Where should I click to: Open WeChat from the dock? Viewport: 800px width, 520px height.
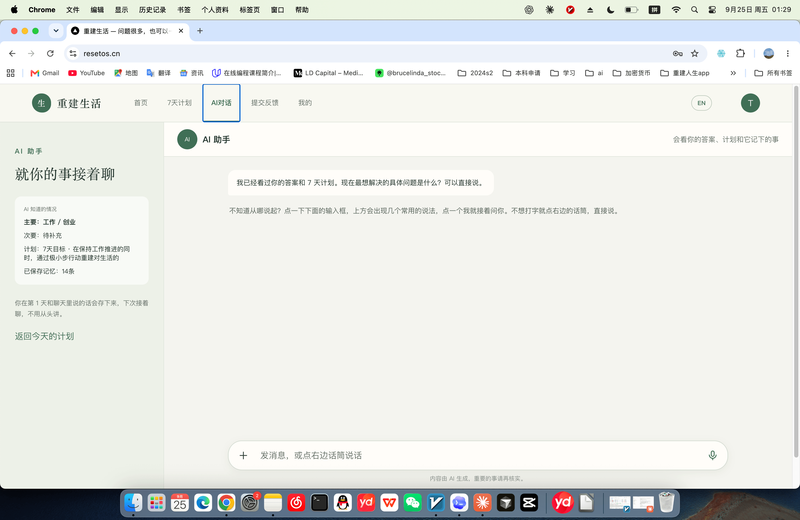pyautogui.click(x=412, y=503)
